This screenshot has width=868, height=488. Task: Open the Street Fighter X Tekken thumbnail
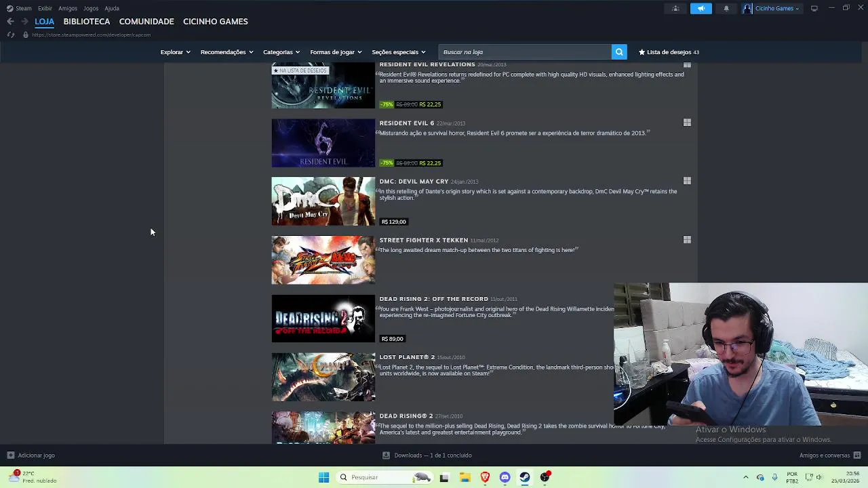tap(323, 260)
